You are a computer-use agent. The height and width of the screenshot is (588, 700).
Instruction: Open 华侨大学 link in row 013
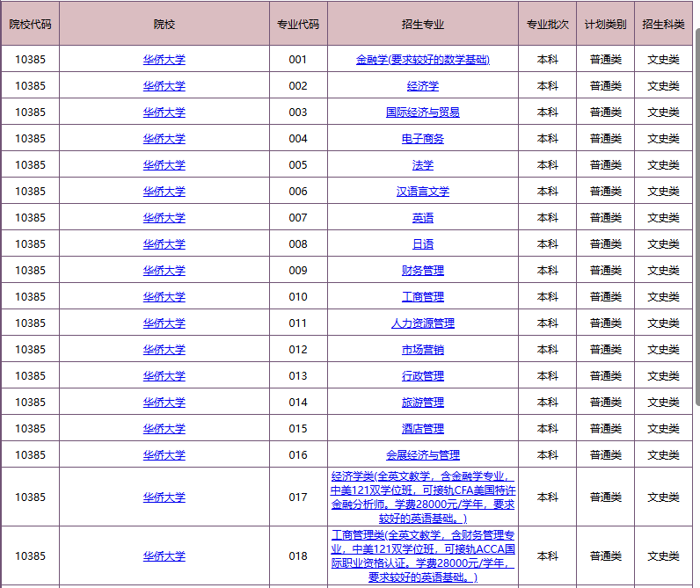pos(164,375)
